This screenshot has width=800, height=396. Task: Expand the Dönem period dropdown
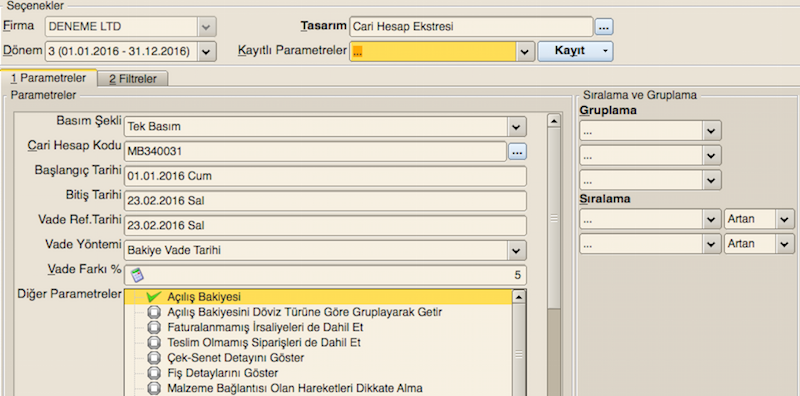point(206,52)
